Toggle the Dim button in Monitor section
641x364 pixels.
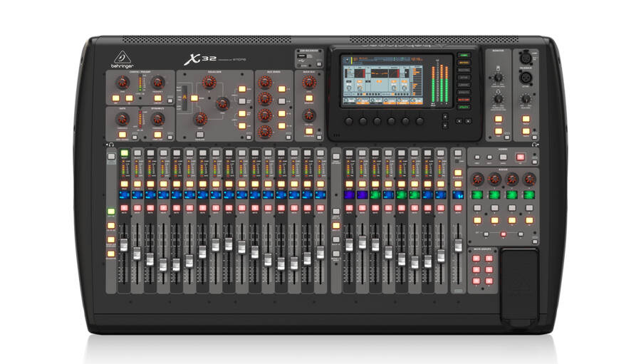click(499, 131)
